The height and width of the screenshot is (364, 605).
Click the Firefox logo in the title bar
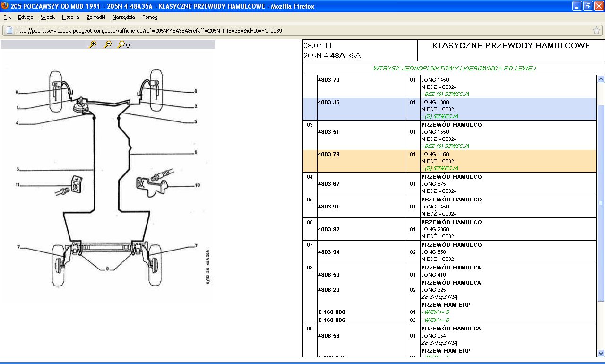(4, 6)
